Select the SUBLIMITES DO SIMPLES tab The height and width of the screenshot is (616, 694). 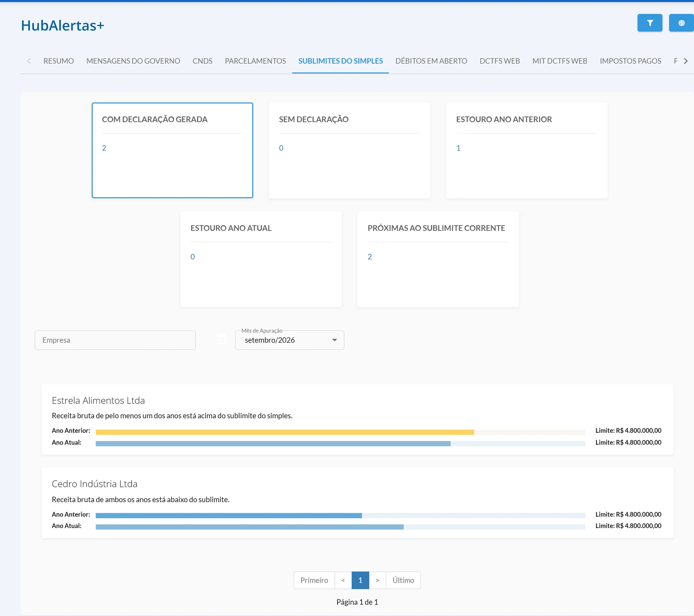click(x=340, y=61)
